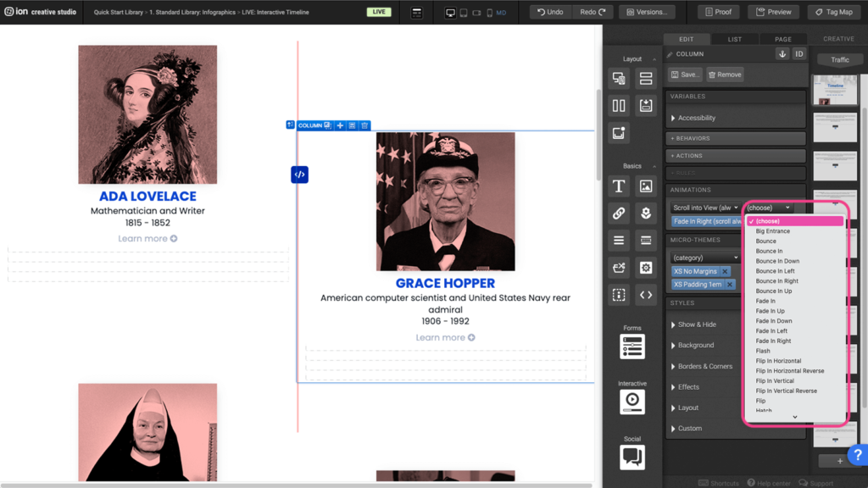Select the Text tool in Basics
The height and width of the screenshot is (488, 868).
(x=618, y=186)
